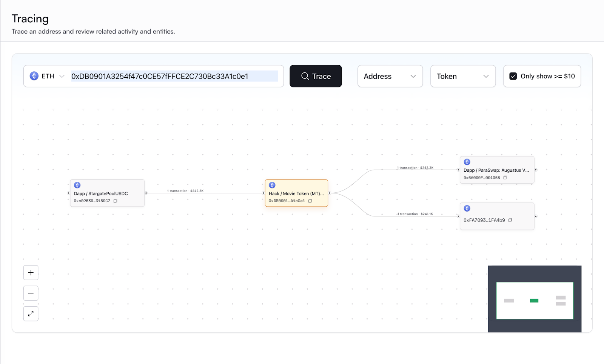Zoom out on the graph canvas
Viewport: 604px width, 364px height.
[x=31, y=293]
